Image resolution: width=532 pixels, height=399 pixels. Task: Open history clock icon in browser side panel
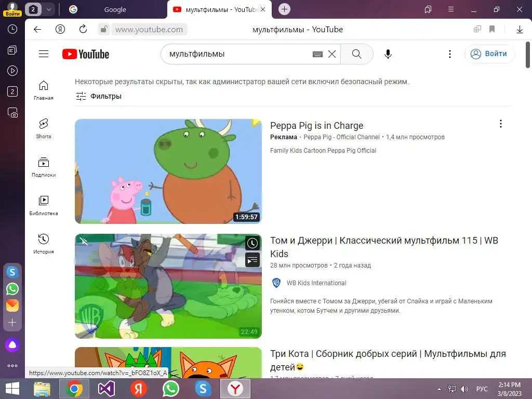[12, 29]
